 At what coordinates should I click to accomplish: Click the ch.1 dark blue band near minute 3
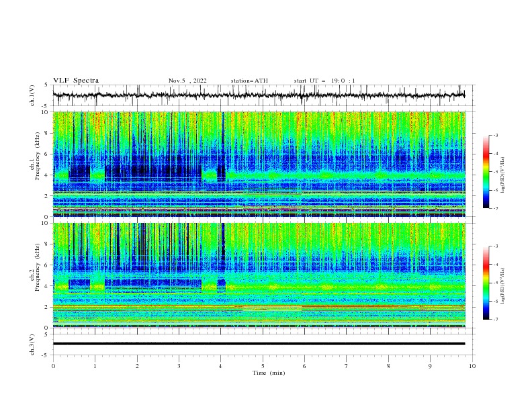tap(152, 169)
